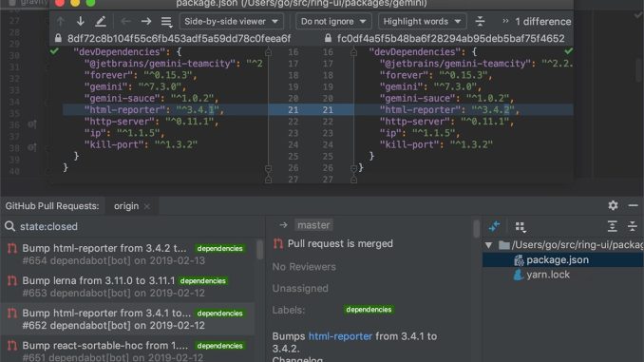Image resolution: width=644 pixels, height=362 pixels.
Task: Click left revision lock icon
Action: pos(58,38)
